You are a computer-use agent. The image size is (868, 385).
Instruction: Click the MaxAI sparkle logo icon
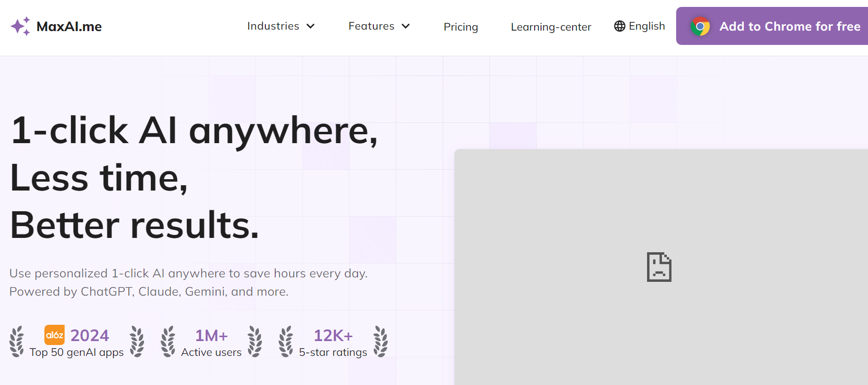click(20, 26)
